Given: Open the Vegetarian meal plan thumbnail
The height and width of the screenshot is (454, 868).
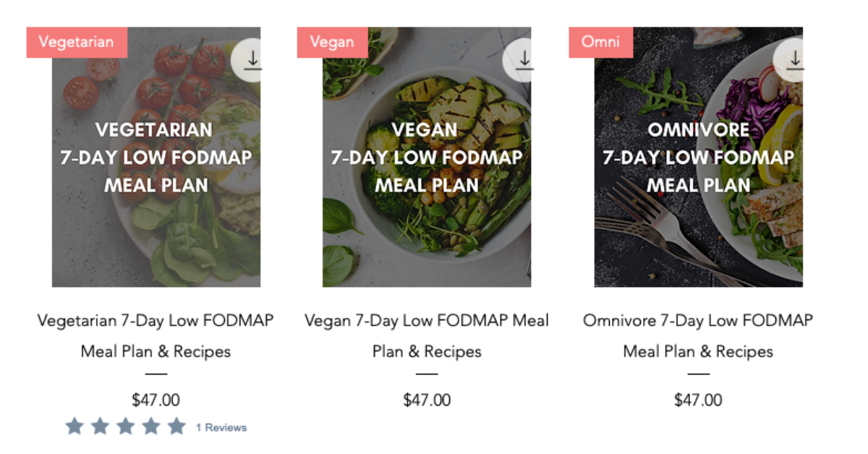Looking at the screenshot, I should coord(156,157).
